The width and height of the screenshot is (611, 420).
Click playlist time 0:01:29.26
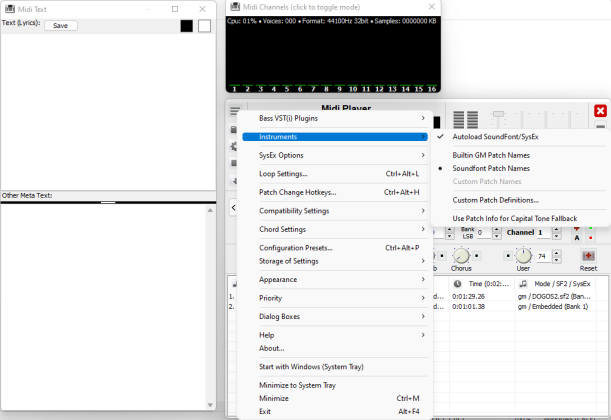pyautogui.click(x=468, y=296)
